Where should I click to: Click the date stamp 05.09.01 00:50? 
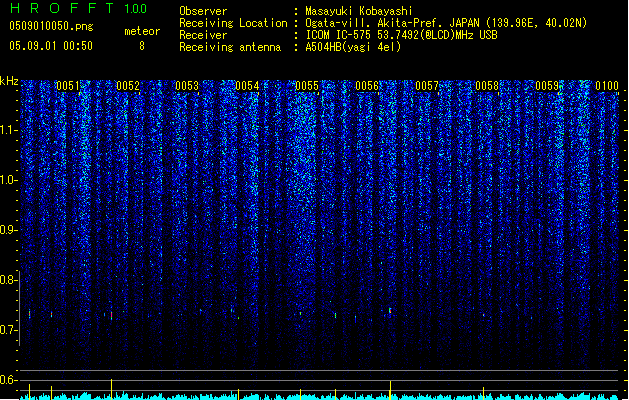[x=51, y=46]
